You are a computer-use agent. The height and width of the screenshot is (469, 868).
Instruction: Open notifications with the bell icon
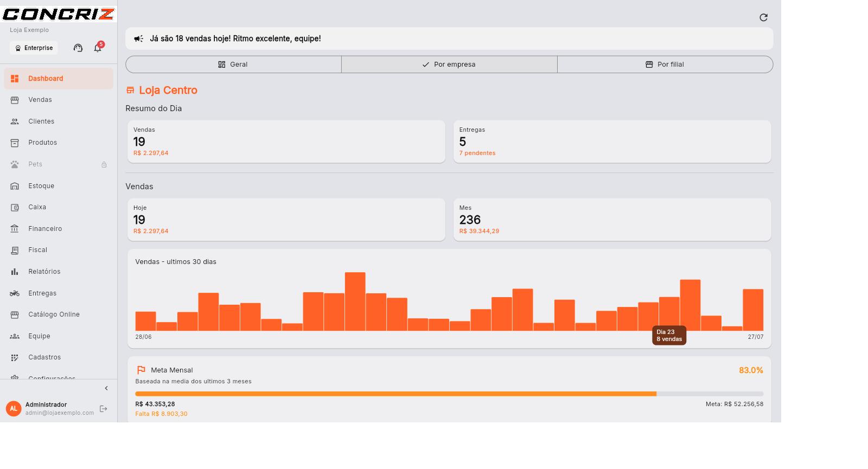click(98, 48)
